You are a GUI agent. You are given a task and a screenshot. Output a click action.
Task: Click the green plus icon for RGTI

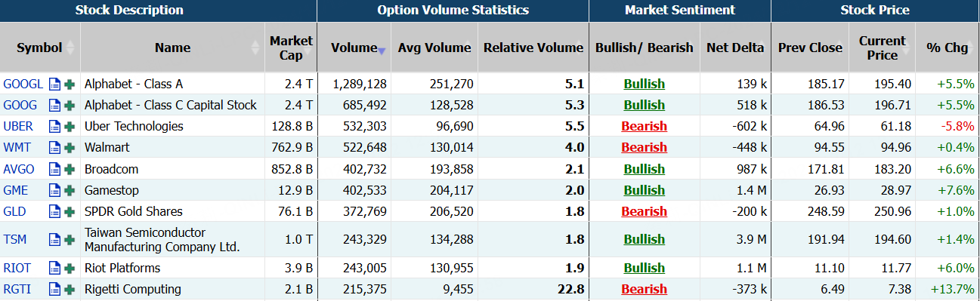(70, 289)
